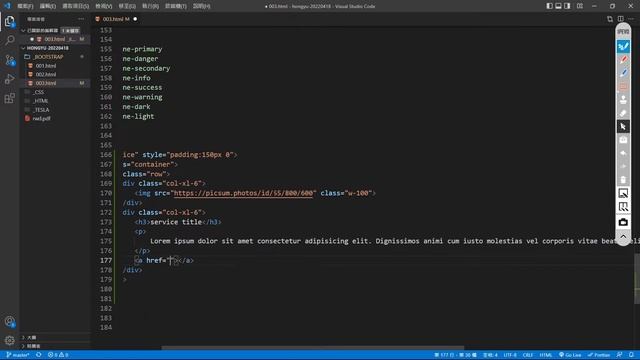Select the 003.html editor tab
This screenshot has width=640, height=360.
[116, 19]
